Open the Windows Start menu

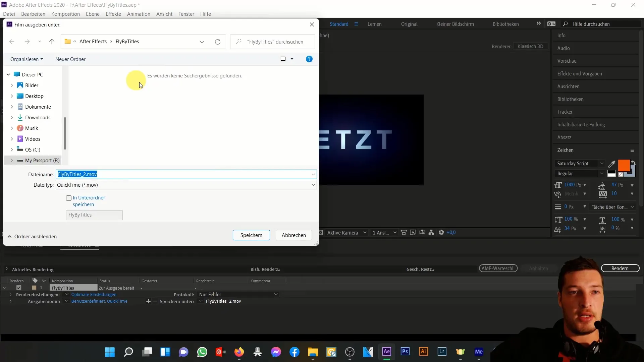(110, 352)
